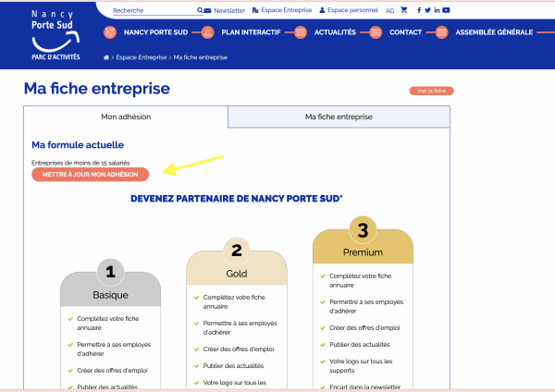This screenshot has width=555, height=392.
Task: Click the orange icon before Actualités
Action: (300, 32)
